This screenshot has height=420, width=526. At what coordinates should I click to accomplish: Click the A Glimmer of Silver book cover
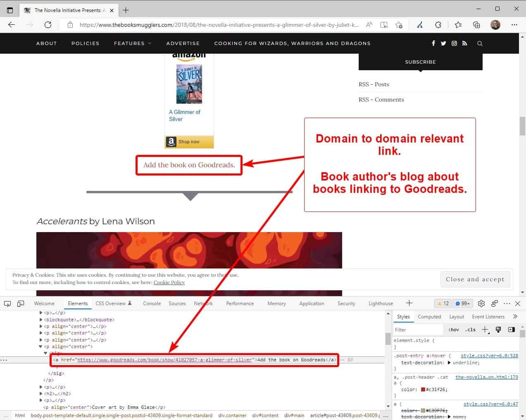tap(189, 84)
